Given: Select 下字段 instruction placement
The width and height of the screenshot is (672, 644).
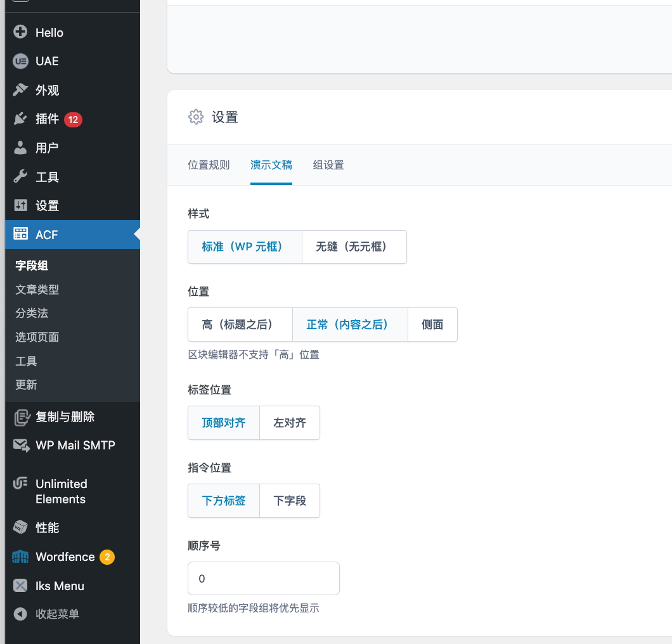Looking at the screenshot, I should [x=290, y=501].
